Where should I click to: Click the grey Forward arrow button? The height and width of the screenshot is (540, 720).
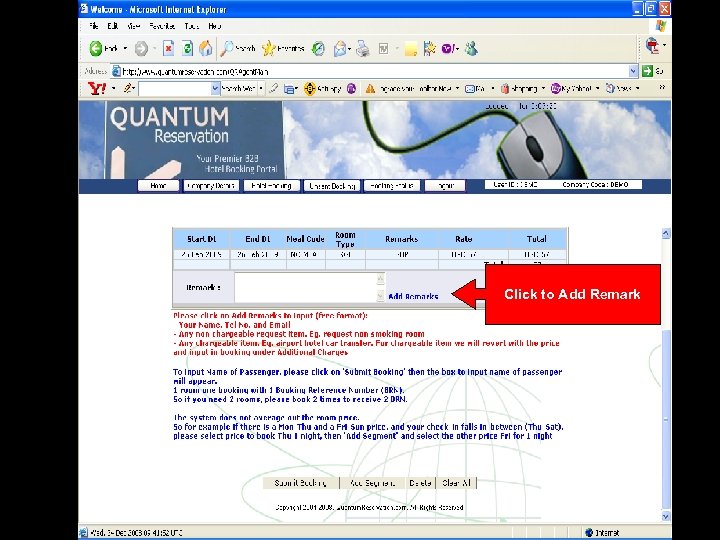pyautogui.click(x=141, y=48)
